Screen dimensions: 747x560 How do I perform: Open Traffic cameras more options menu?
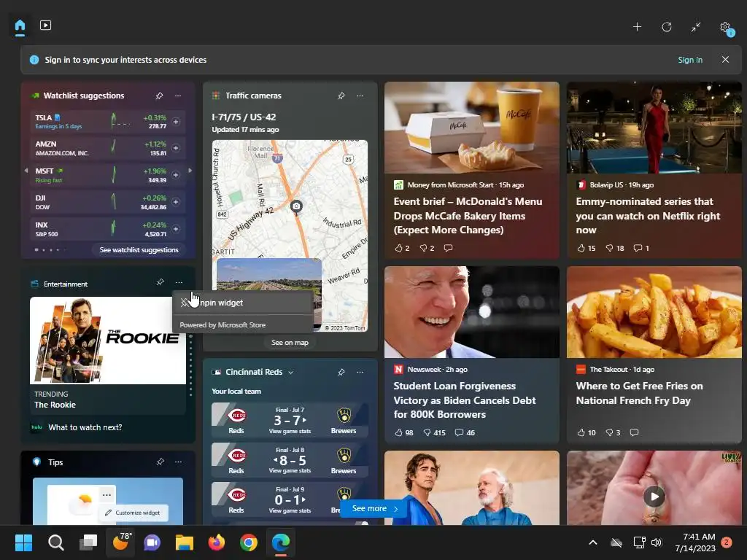(x=360, y=96)
